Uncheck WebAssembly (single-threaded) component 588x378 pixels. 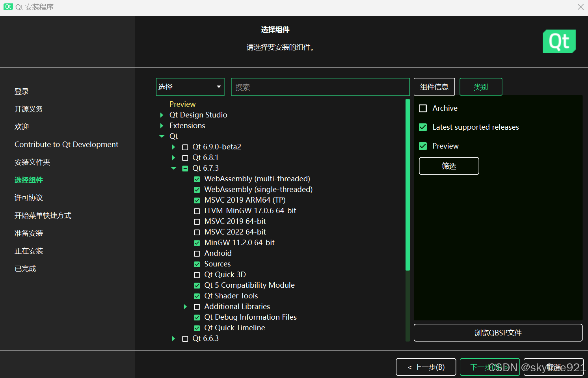pos(197,190)
